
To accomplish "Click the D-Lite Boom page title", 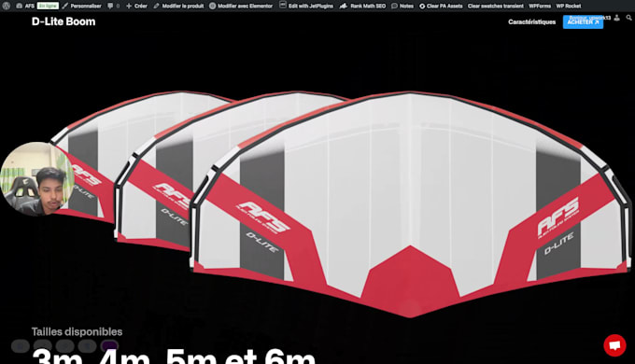I will coord(63,21).
